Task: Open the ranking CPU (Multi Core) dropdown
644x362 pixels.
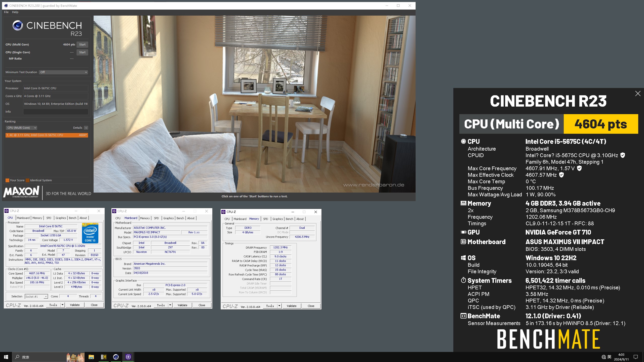Action: [x=21, y=128]
